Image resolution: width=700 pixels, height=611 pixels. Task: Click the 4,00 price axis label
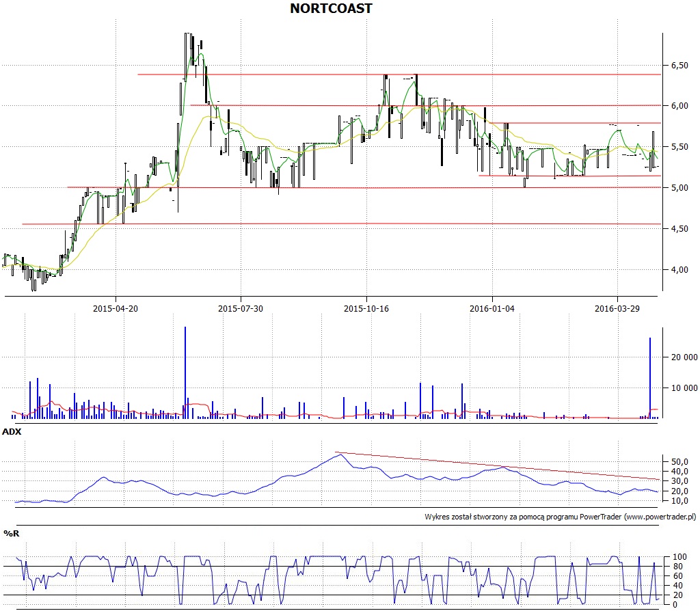coord(679,269)
